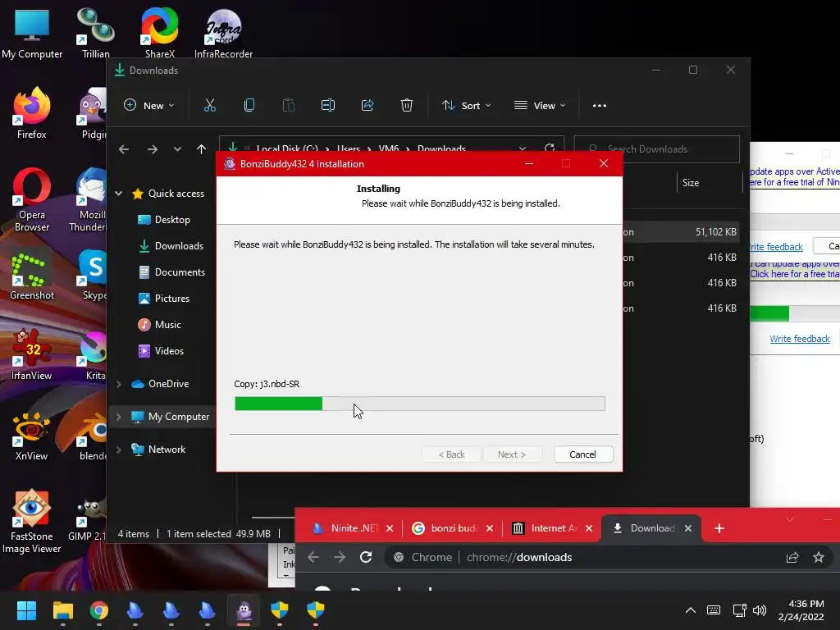Image resolution: width=840 pixels, height=630 pixels.
Task: Refresh the Downloads folder view
Action: (549, 148)
